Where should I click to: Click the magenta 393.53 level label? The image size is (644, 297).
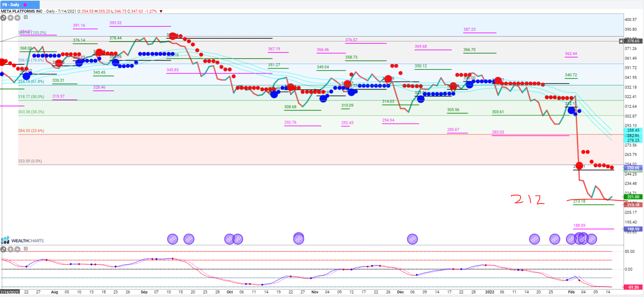(116, 23)
